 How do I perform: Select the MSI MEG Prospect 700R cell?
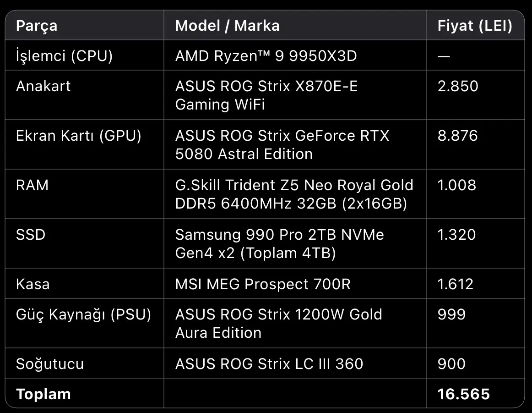(x=263, y=284)
